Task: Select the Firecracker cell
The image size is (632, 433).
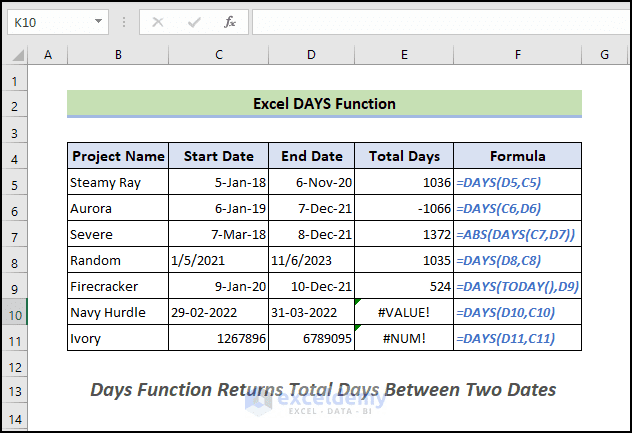Action: (x=118, y=286)
